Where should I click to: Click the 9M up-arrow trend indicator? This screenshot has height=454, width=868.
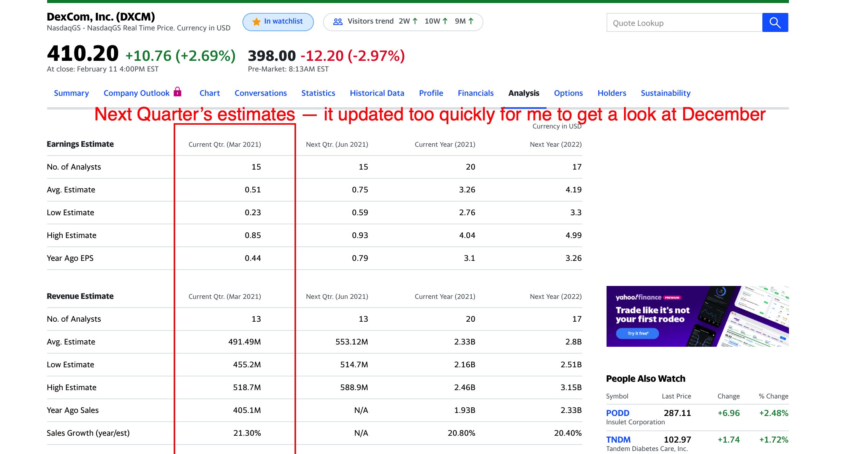coord(471,21)
